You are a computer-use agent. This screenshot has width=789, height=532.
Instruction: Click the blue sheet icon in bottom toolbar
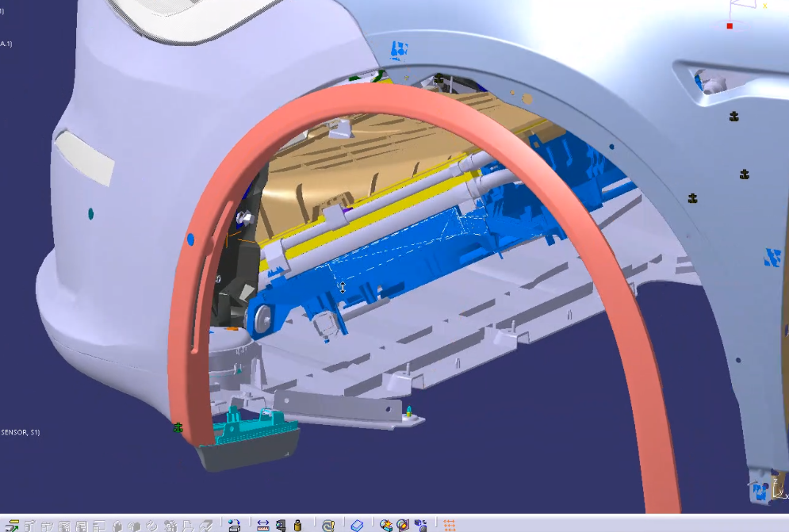point(357,525)
